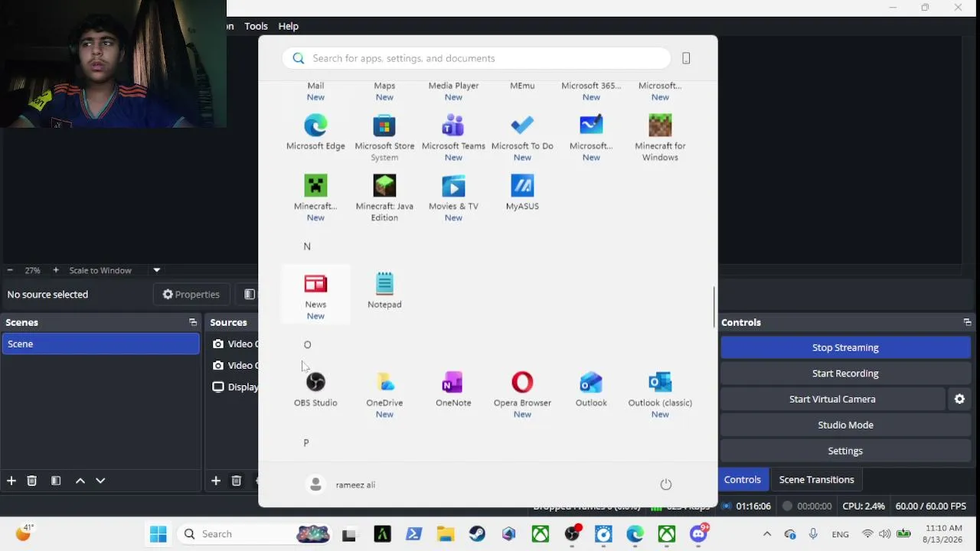Add a new source in OBS Sources panel
Screen dimensions: 980x551
pyautogui.click(x=216, y=481)
